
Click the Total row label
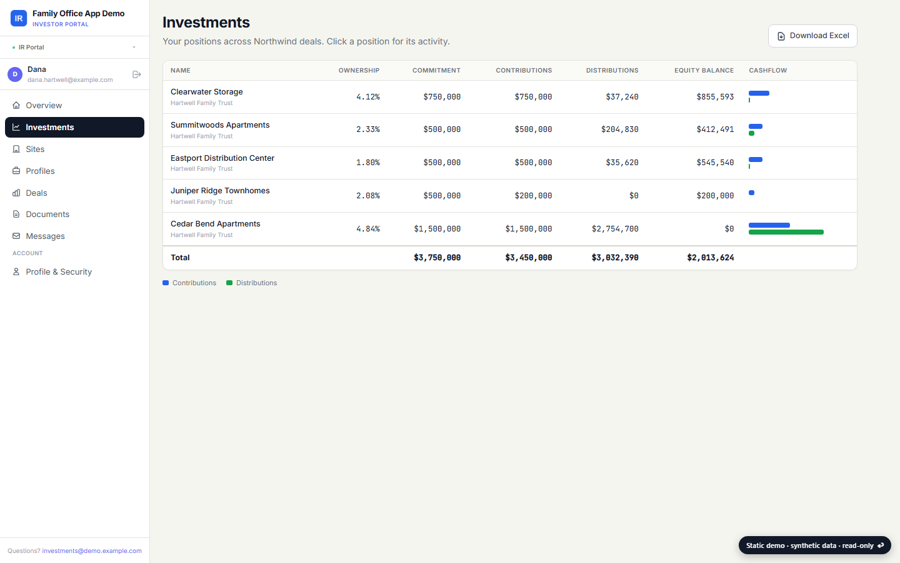(180, 258)
